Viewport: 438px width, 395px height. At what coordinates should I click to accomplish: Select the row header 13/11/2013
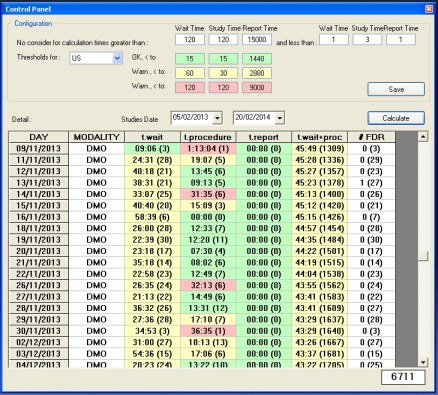(39, 183)
